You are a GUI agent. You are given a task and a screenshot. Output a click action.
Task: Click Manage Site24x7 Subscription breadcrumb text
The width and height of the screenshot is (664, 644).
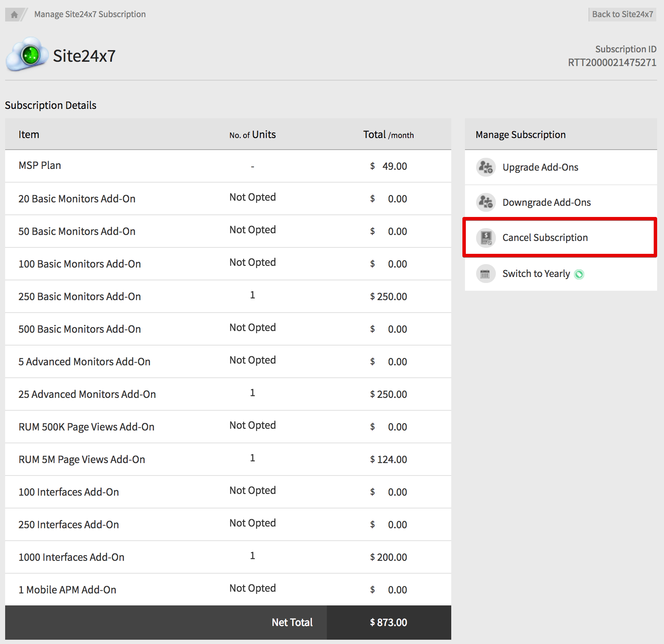pyautogui.click(x=90, y=14)
